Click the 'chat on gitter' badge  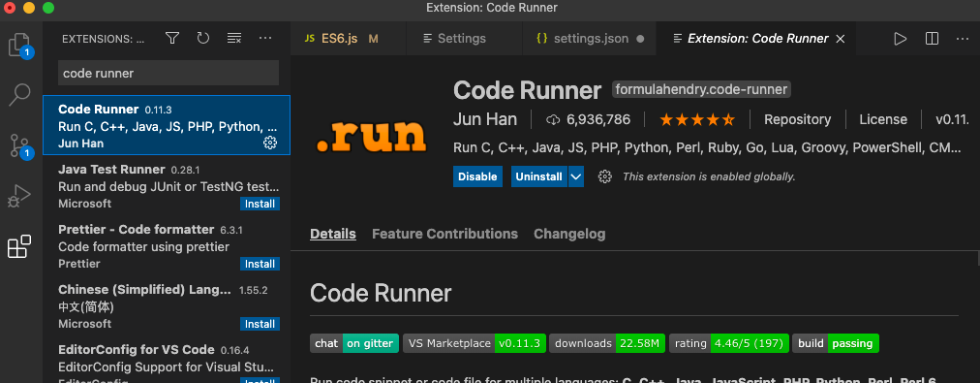[354, 343]
